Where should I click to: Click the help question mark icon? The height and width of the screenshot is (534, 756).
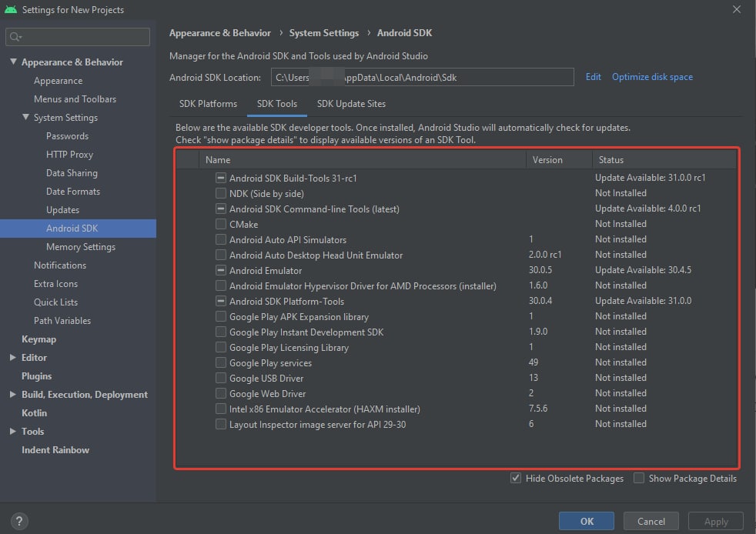click(x=18, y=521)
